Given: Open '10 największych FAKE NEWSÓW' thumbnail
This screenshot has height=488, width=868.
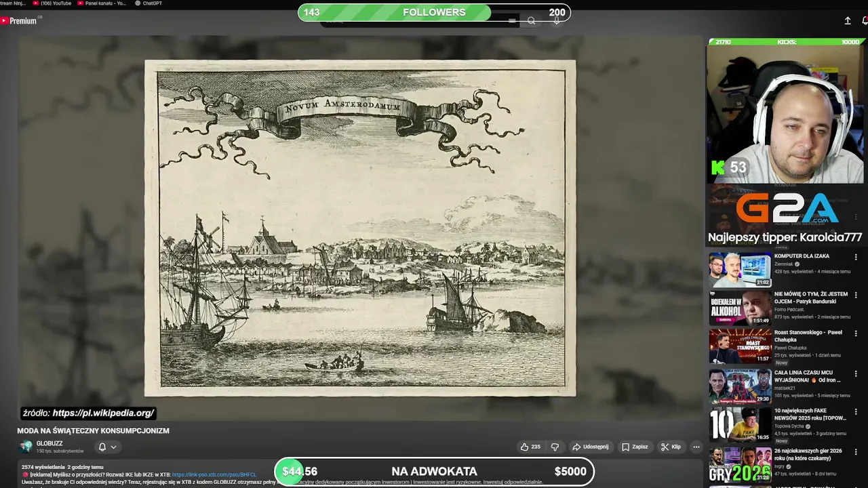Looking at the screenshot, I should click(741, 424).
